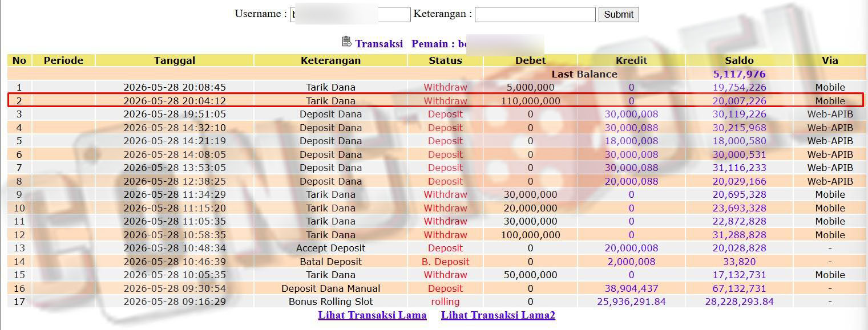Click the Periode column header

point(63,60)
